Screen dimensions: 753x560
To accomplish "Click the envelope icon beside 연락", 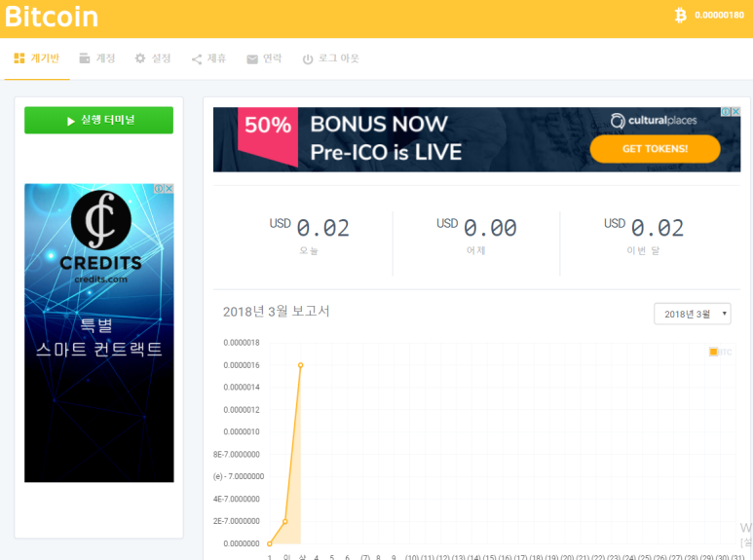I will (252, 59).
